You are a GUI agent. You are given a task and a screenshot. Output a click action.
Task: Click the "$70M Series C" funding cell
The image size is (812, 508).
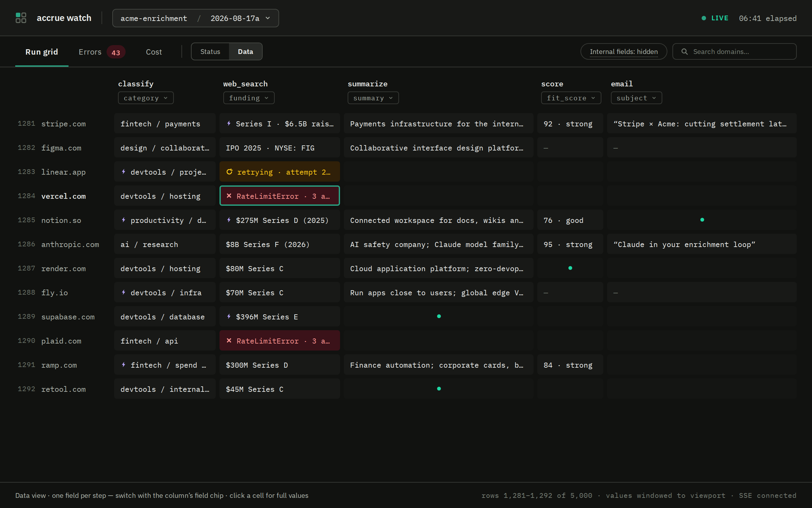click(279, 292)
